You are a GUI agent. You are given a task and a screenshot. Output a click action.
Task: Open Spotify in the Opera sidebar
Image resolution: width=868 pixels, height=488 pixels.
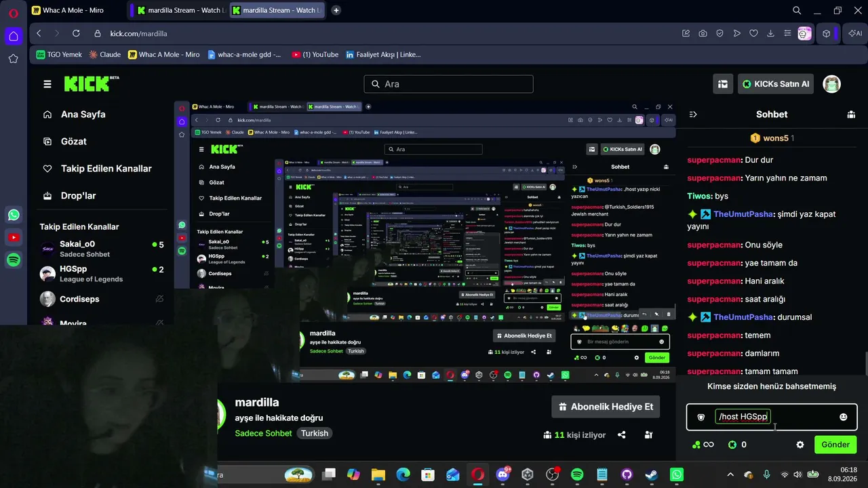coord(14,260)
